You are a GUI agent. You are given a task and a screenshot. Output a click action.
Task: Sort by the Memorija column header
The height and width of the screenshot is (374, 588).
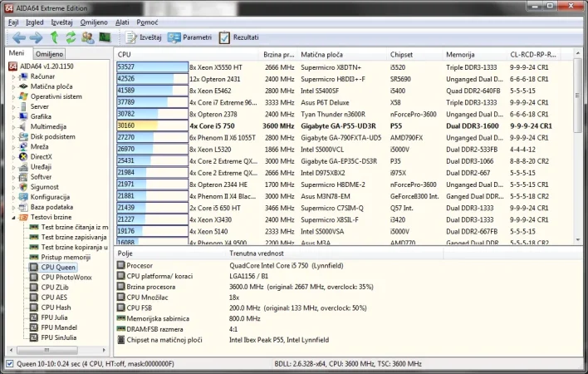[x=474, y=55]
